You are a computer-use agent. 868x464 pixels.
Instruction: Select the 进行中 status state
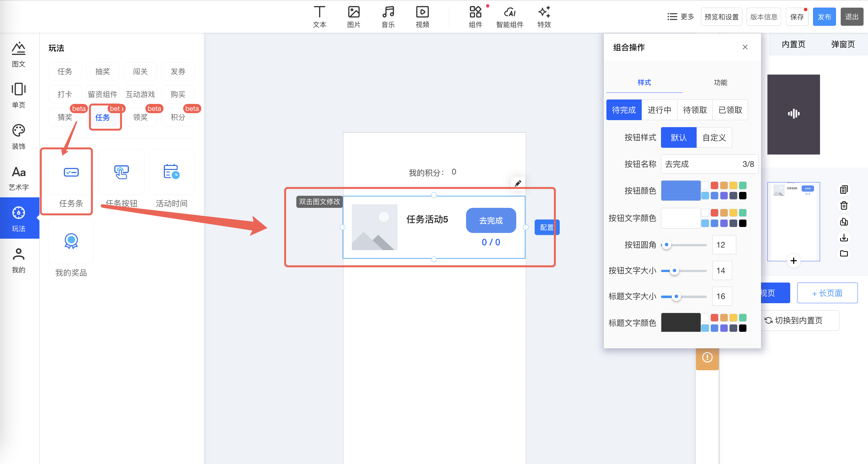659,110
